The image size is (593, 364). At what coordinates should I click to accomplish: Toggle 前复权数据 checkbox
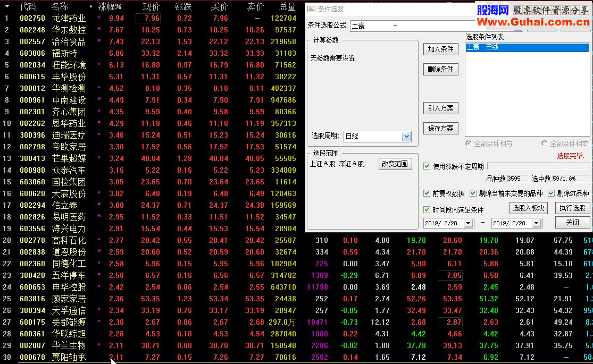tap(427, 193)
